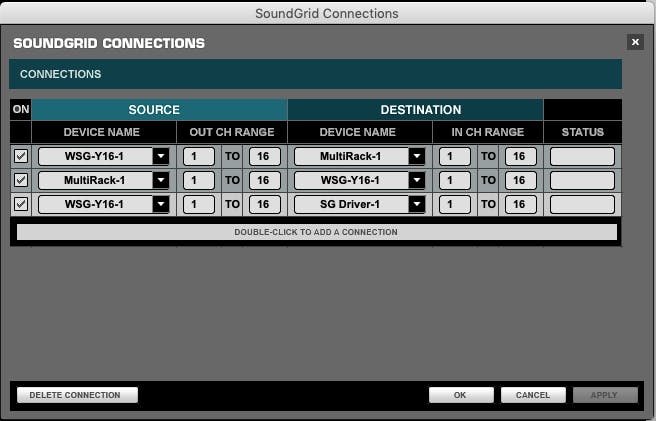Select in channel end field for SG Driver-1
The height and width of the screenshot is (421, 656).
click(520, 204)
